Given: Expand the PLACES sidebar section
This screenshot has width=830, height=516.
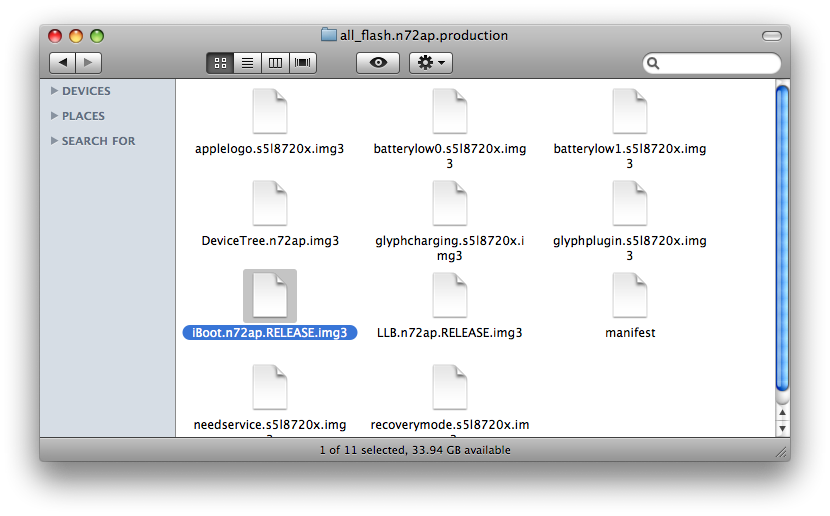Looking at the screenshot, I should click(54, 116).
